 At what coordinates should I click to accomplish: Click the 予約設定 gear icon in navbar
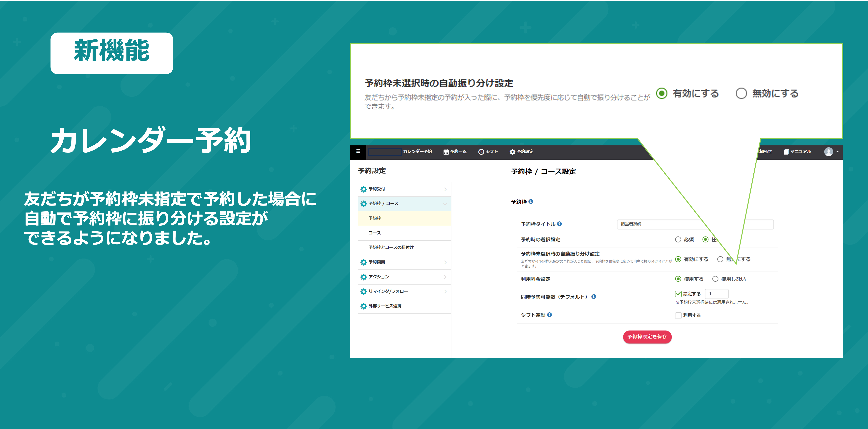(513, 152)
